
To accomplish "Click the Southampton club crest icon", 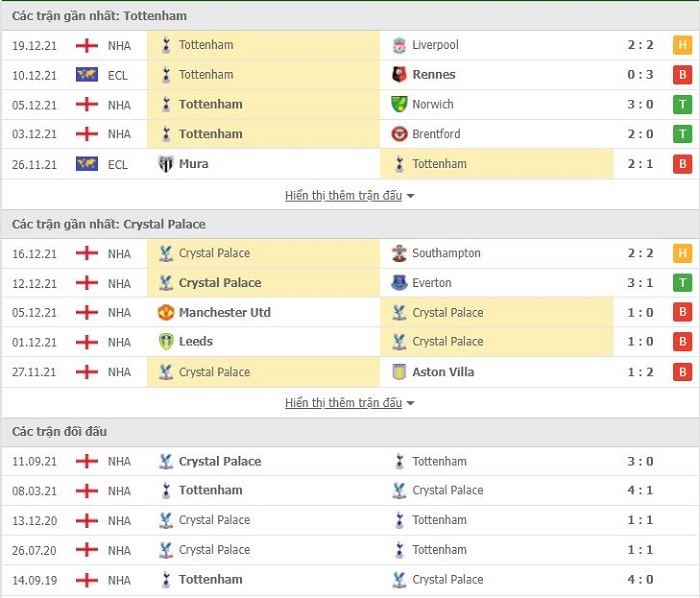I will (399, 253).
